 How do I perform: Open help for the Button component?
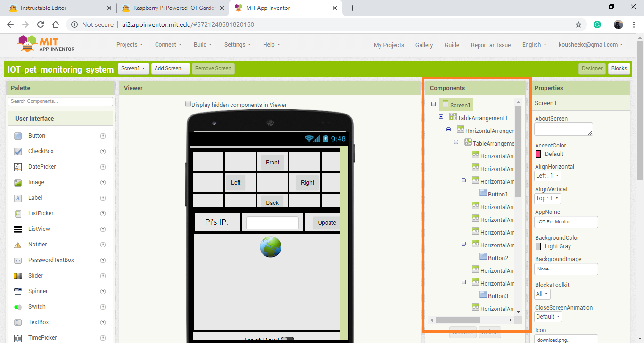103,136
